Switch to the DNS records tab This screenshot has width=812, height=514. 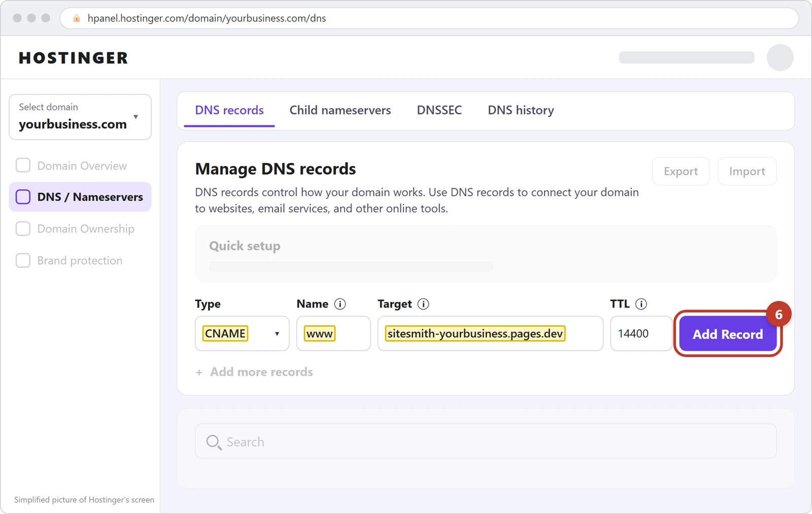coord(229,110)
